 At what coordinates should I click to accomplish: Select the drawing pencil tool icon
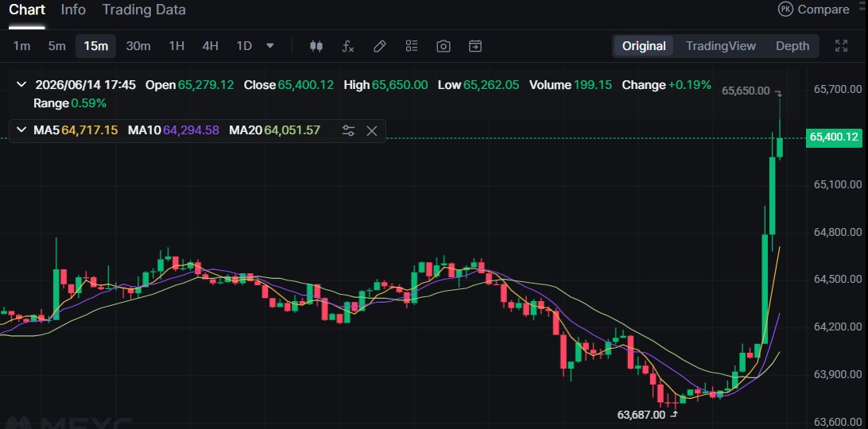click(379, 46)
